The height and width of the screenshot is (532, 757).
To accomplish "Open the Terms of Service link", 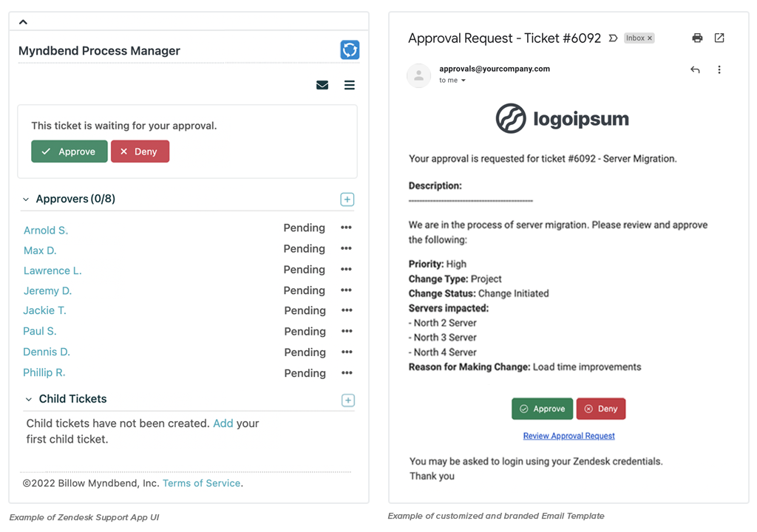I will pos(201,483).
